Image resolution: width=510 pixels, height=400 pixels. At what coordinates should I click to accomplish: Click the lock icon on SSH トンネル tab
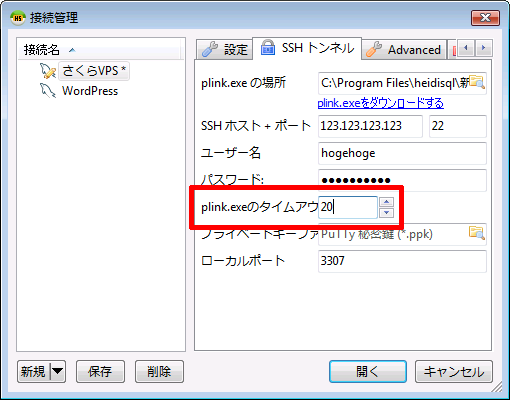coord(268,47)
